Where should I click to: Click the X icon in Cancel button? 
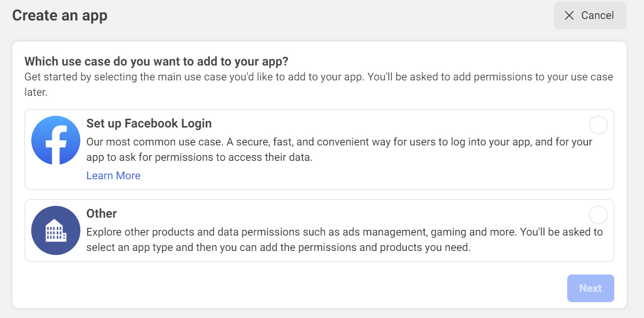pos(569,15)
